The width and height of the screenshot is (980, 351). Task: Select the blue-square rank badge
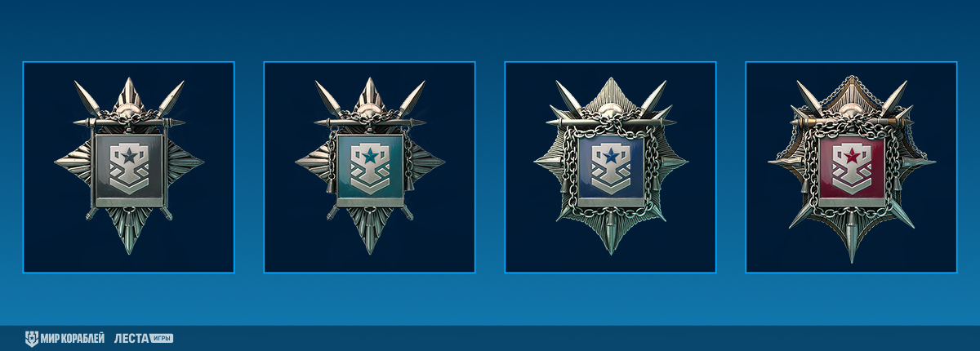[x=611, y=167]
